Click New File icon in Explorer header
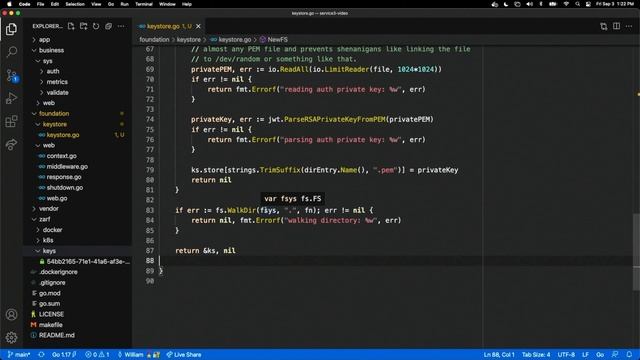 [71, 26]
